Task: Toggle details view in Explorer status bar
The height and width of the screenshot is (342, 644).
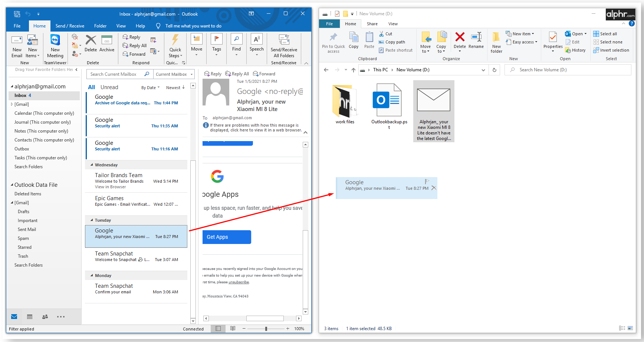Action: (x=622, y=328)
